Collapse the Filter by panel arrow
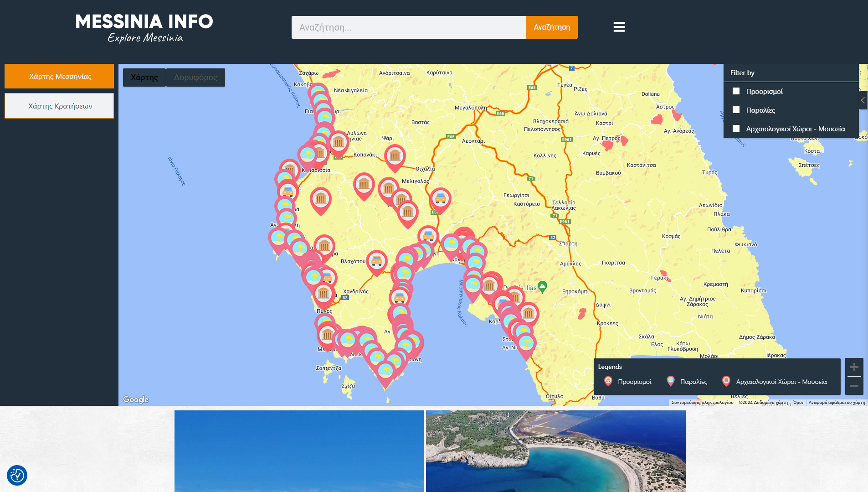868x492 pixels. [x=863, y=100]
